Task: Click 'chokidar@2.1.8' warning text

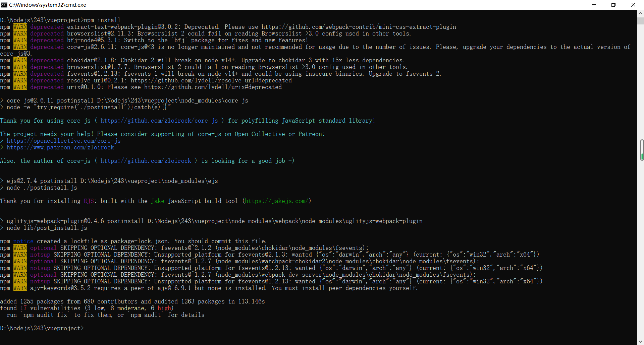Action: (x=92, y=60)
